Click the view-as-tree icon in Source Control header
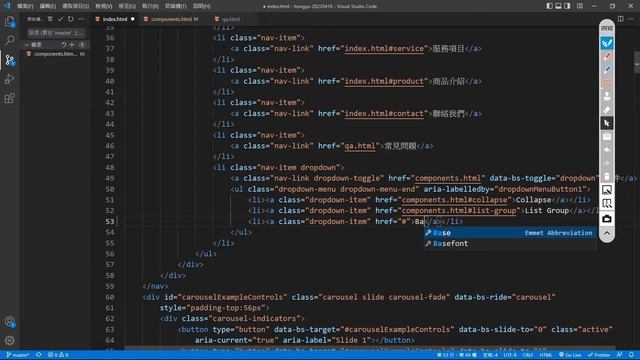Image resolution: width=640 pixels, height=360 pixels. point(50,19)
